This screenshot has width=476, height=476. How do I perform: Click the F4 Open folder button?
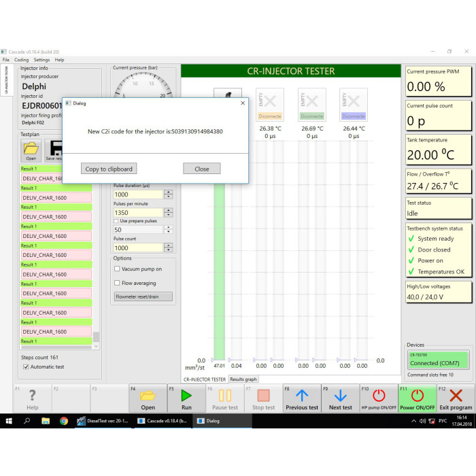click(148, 398)
